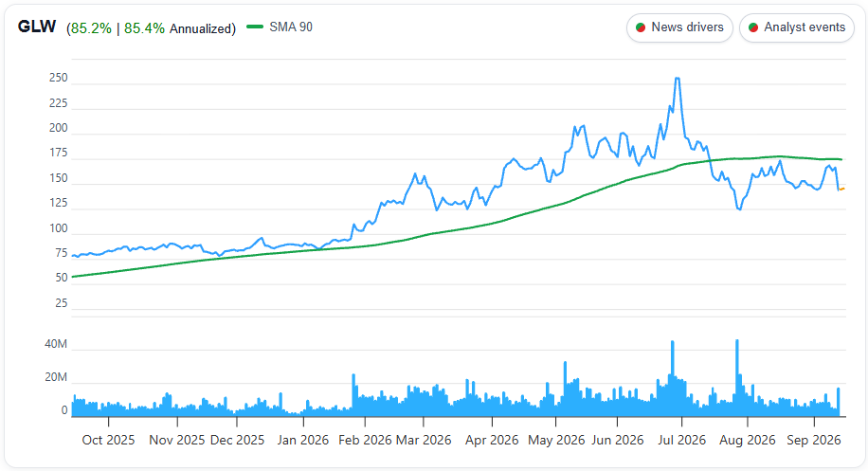Click the red-green dot in News drivers
Viewport: 868px width, 471px height.
pos(641,27)
